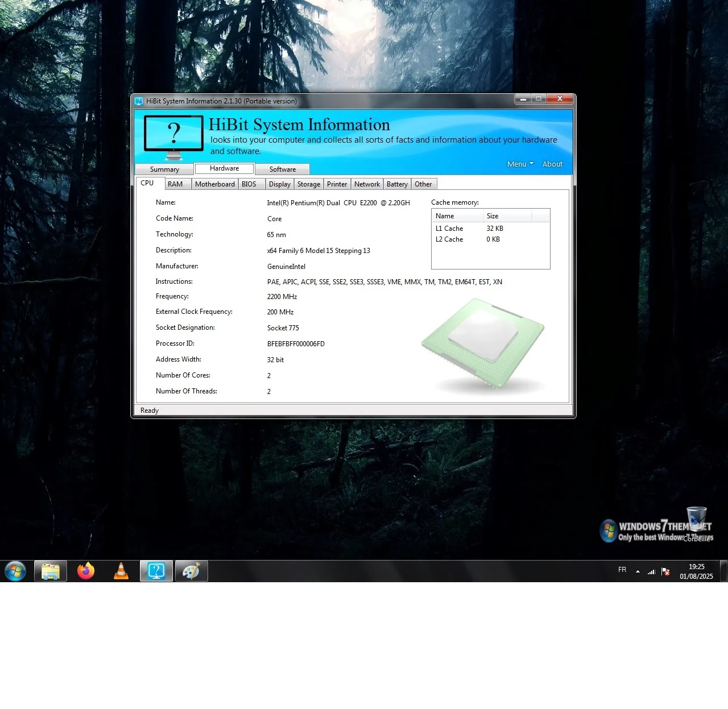Open the Windows Start orb
The image size is (728, 709).
(x=15, y=571)
